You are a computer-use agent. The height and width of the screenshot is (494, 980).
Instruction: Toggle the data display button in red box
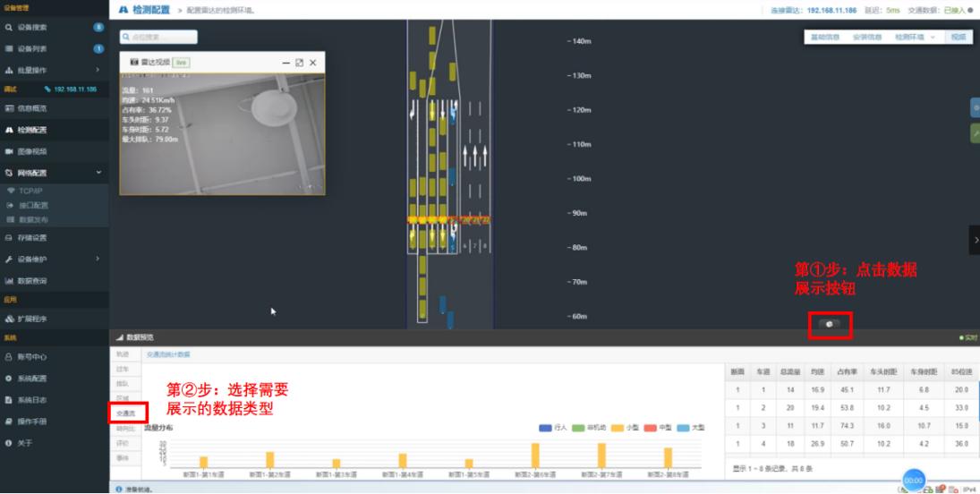[x=830, y=324]
